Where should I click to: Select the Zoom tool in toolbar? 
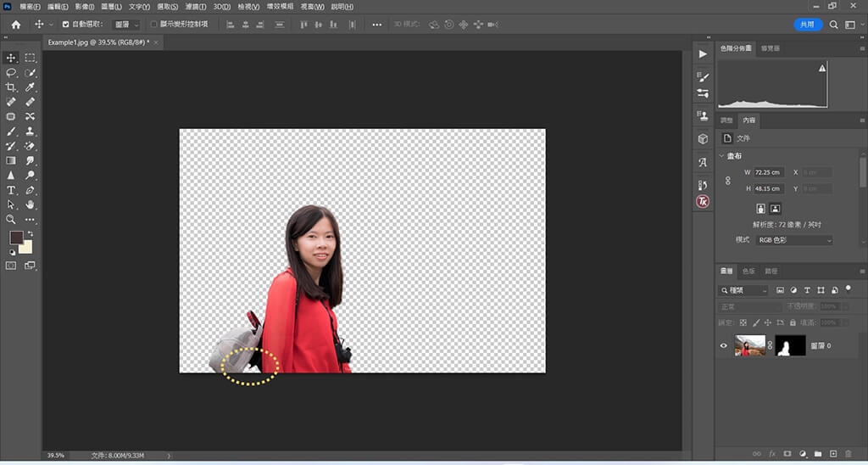[10, 220]
